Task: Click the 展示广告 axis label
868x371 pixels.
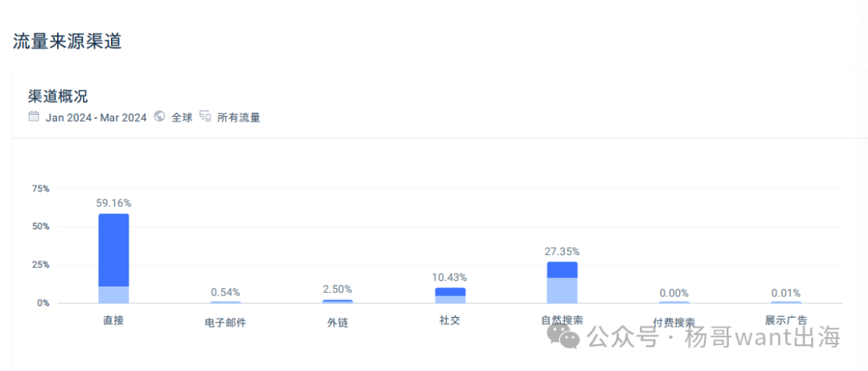Action: point(786,320)
